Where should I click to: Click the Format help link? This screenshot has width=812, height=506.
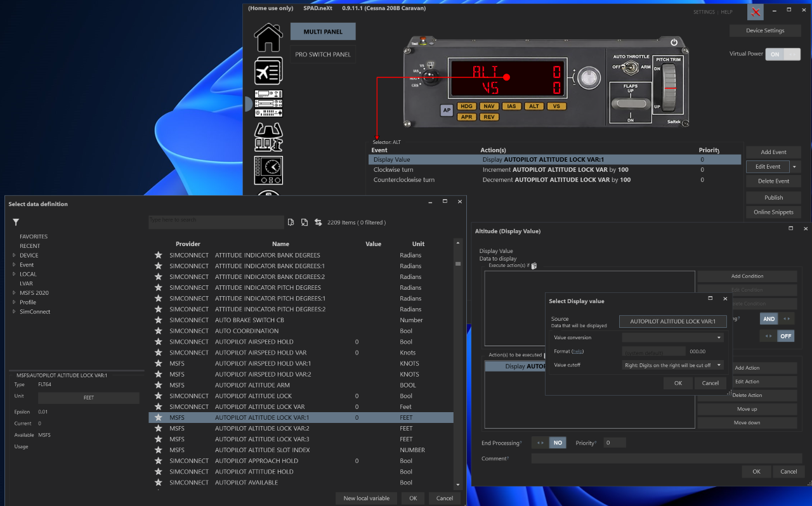coord(577,351)
